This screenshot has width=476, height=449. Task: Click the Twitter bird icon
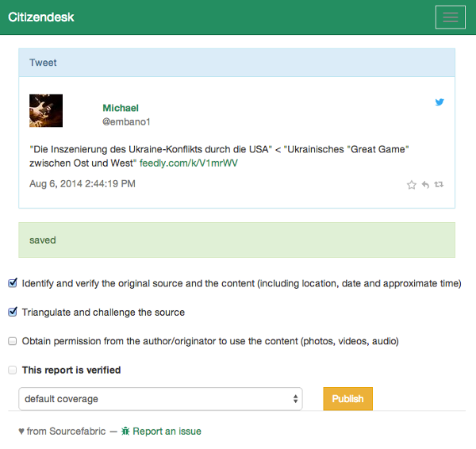(440, 102)
